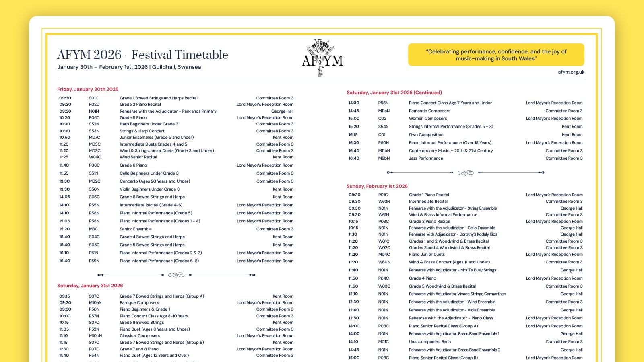Select the "Baroque Composers" event
This screenshot has height=362, width=644.
(x=139, y=303)
